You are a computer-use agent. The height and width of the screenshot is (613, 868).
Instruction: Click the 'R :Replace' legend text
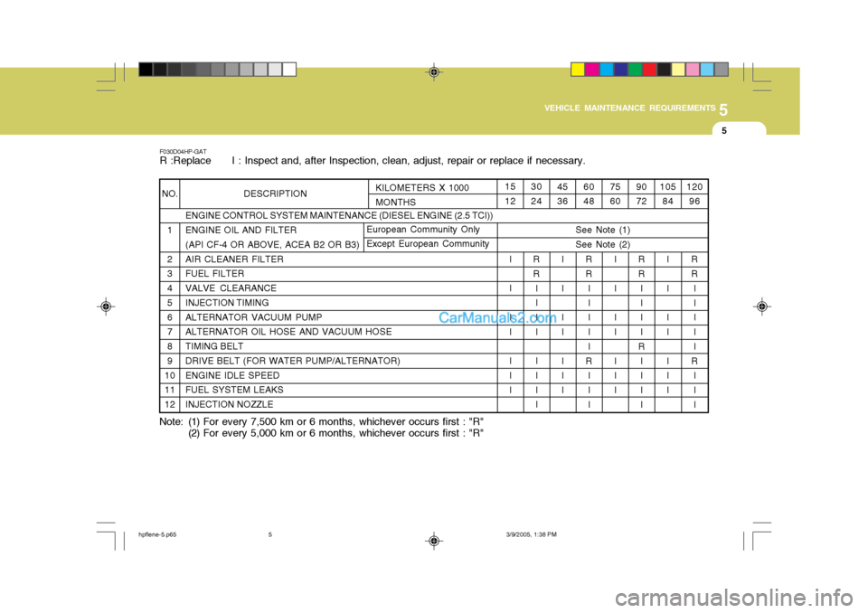184,161
